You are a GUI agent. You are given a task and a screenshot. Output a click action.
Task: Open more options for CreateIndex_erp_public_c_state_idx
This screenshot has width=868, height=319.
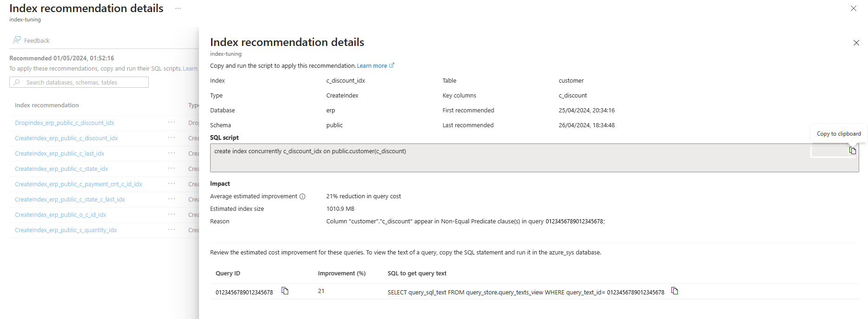point(172,169)
